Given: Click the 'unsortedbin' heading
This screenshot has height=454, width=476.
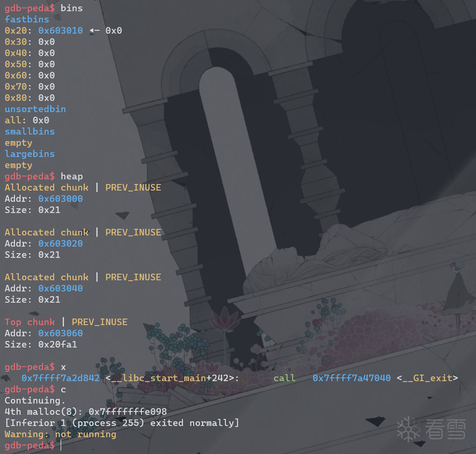Looking at the screenshot, I should click(35, 109).
